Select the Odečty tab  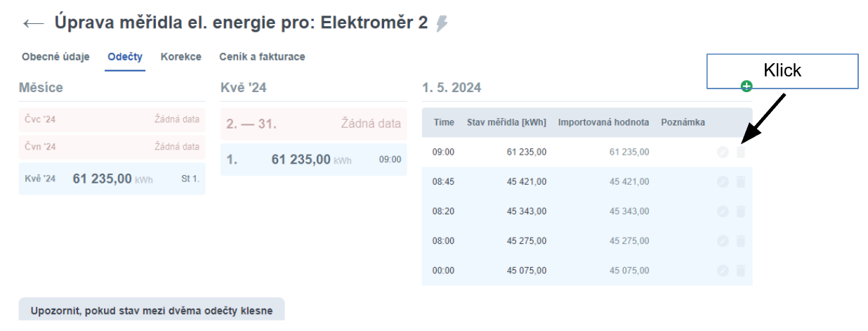[x=125, y=57]
